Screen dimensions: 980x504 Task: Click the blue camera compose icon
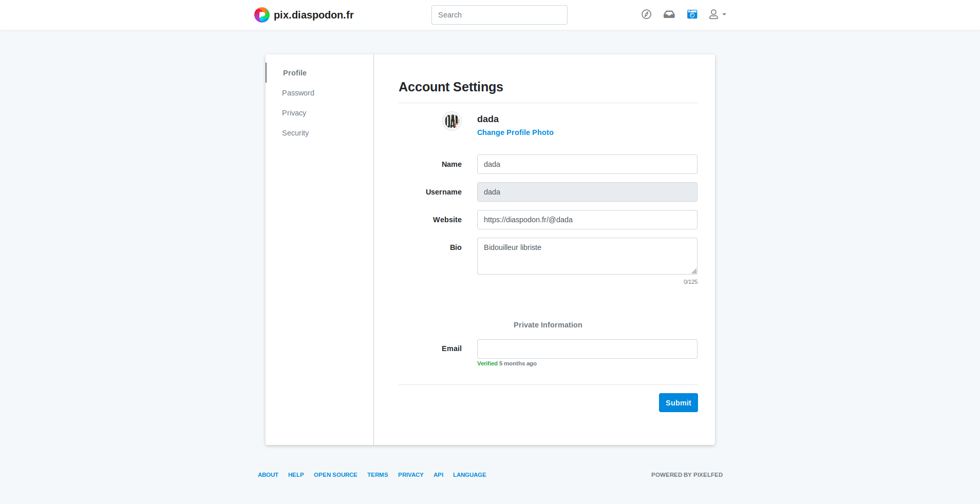pos(692,14)
